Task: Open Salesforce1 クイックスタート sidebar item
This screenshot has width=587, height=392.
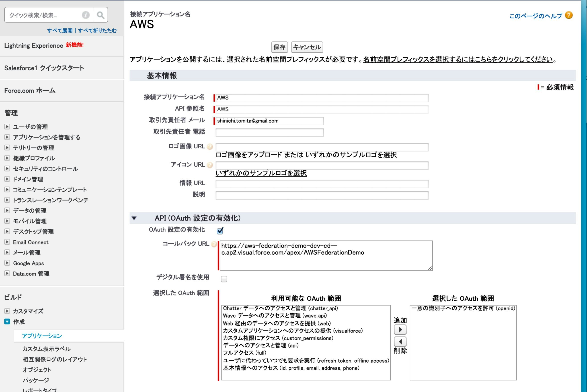Action: [x=44, y=68]
